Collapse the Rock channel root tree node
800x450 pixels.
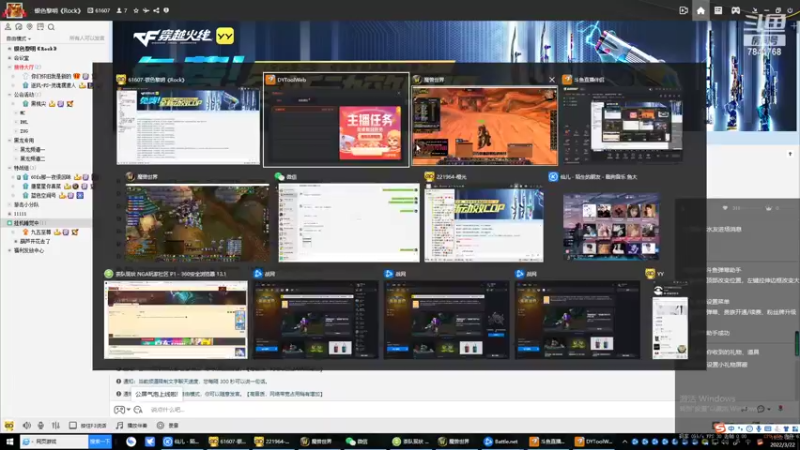pos(9,49)
